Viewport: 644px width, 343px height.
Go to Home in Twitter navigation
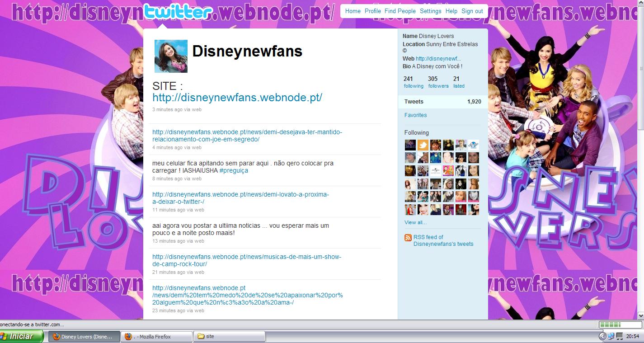pyautogui.click(x=353, y=11)
